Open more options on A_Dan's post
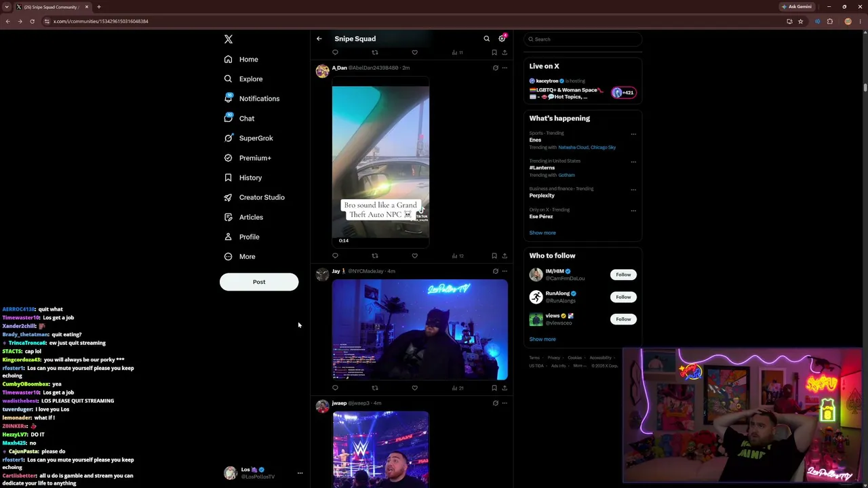 point(505,68)
